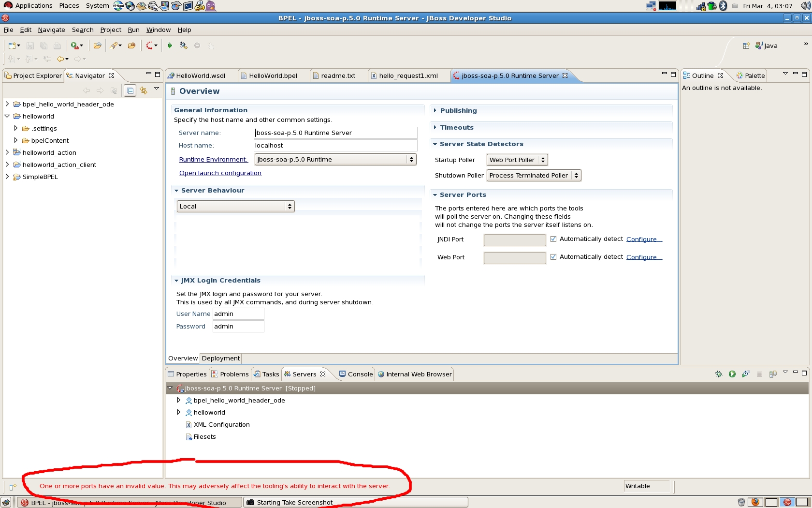Click the yellow Back navigation arrow

[60, 59]
